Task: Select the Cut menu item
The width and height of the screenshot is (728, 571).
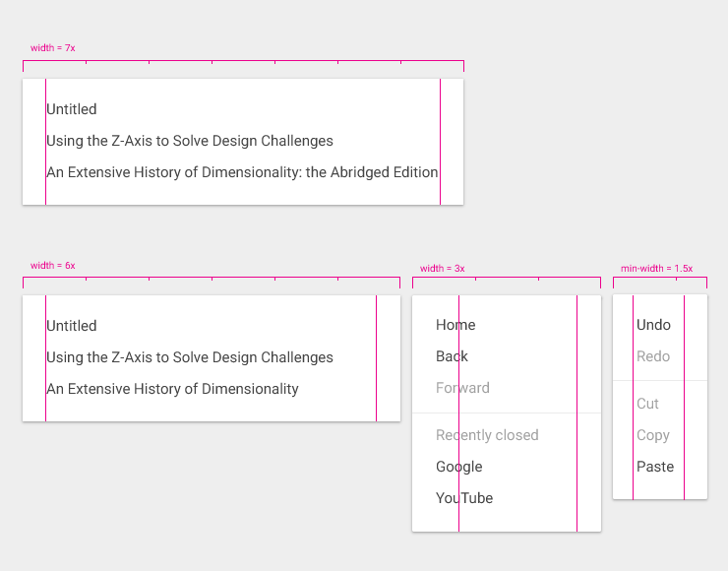Action: [647, 404]
